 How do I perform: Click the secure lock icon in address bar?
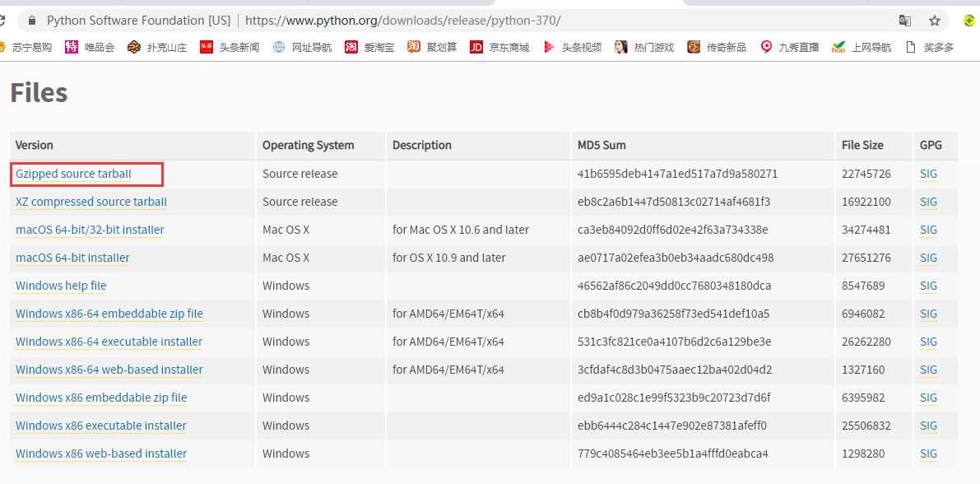coord(32,21)
